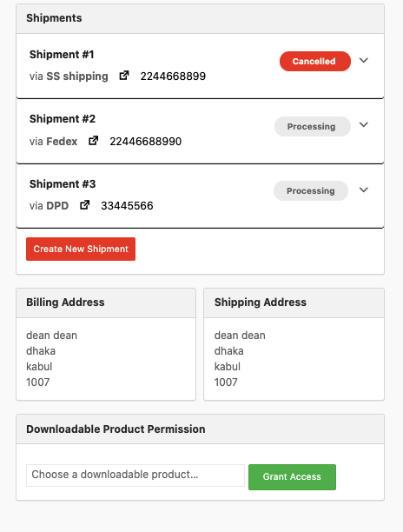Select the Shipment #2 title

coord(63,119)
